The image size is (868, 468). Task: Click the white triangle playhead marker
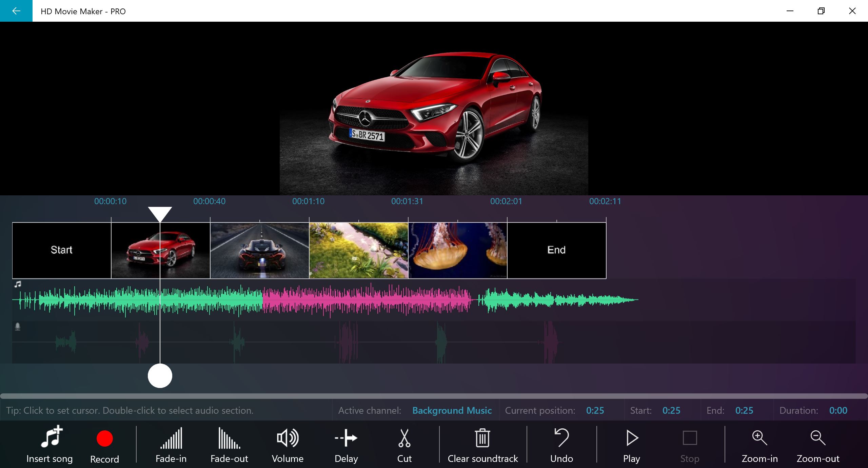[x=160, y=214]
